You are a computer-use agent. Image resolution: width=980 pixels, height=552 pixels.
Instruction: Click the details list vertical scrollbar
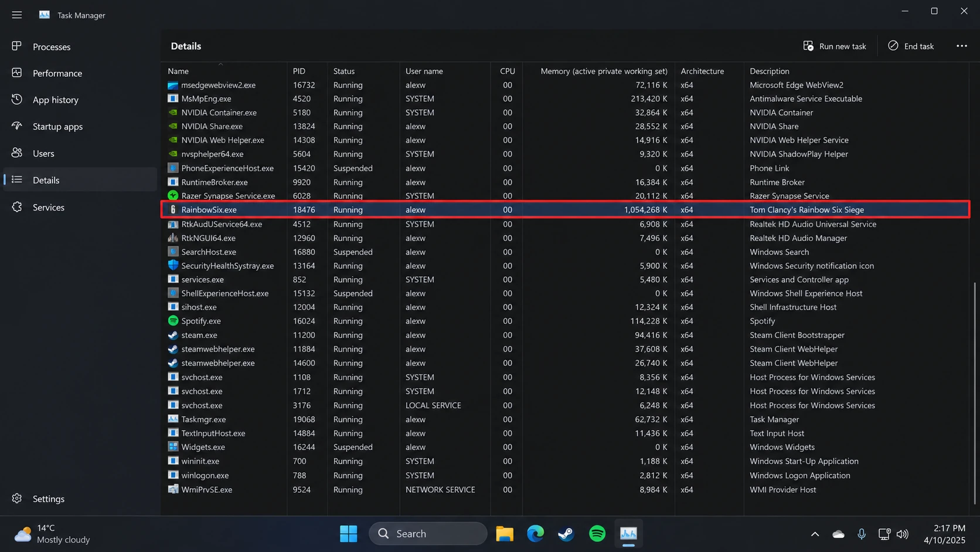(975, 393)
